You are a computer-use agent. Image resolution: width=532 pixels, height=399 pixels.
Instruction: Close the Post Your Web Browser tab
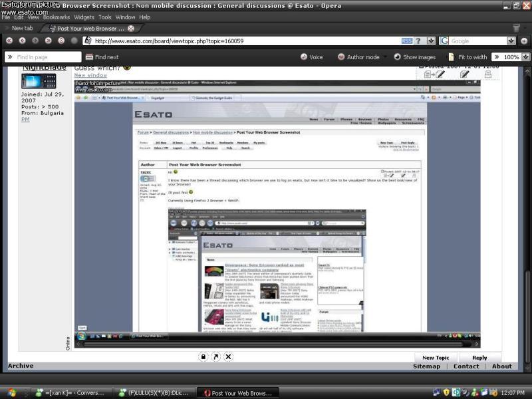click(x=130, y=29)
